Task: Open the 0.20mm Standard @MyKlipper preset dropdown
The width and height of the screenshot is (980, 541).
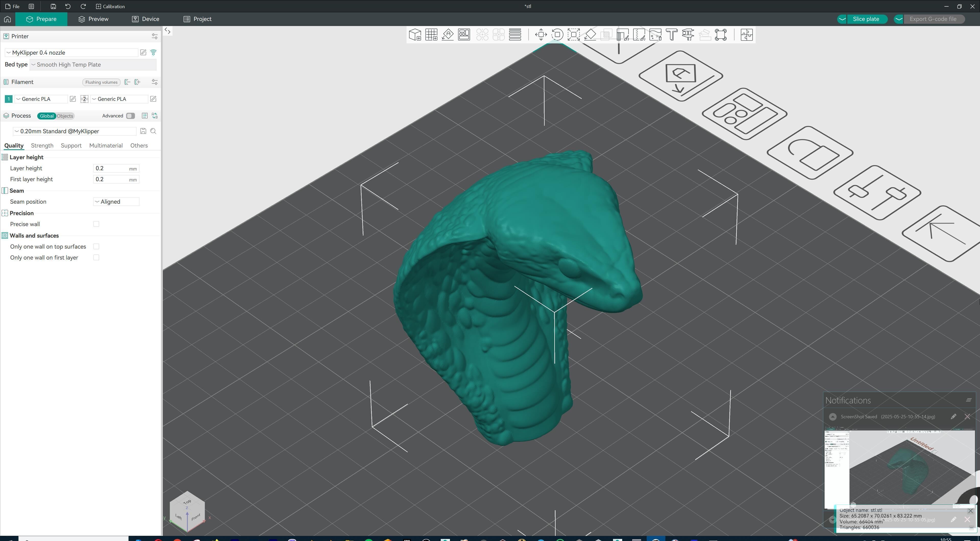Action: point(75,131)
